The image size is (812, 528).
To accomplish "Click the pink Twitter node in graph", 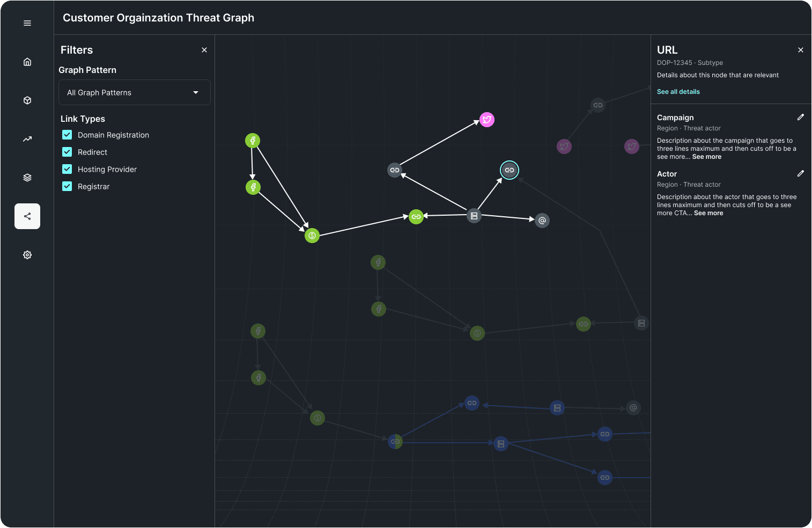I will pos(487,120).
